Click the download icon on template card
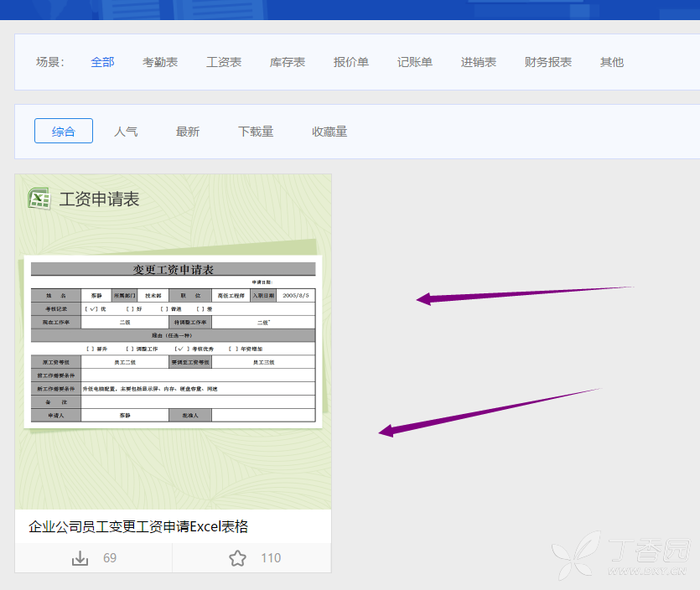 click(x=80, y=558)
